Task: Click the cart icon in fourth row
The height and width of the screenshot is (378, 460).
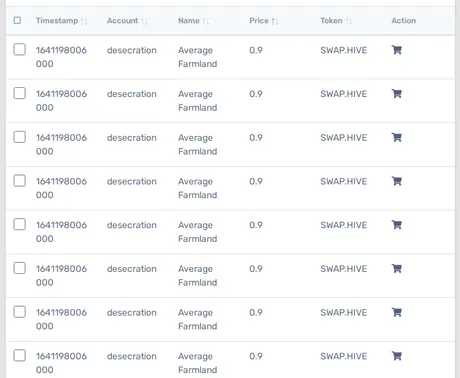Action: pyautogui.click(x=397, y=181)
